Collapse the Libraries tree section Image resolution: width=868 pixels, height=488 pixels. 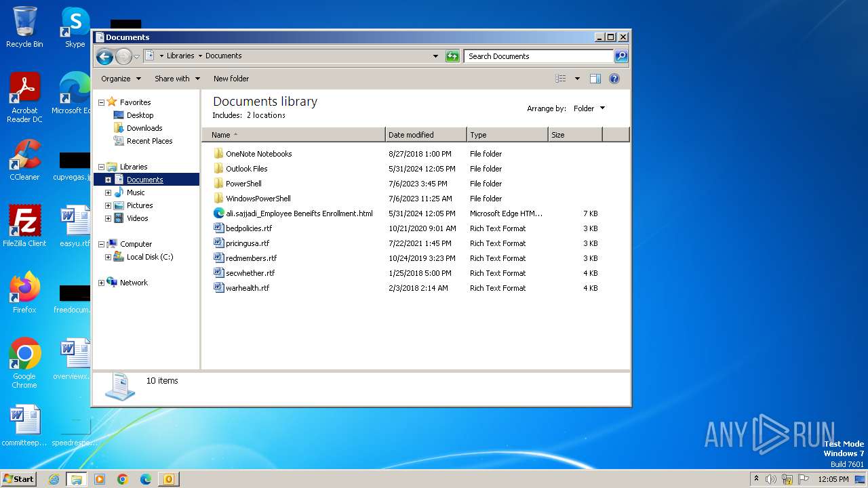tap(102, 167)
